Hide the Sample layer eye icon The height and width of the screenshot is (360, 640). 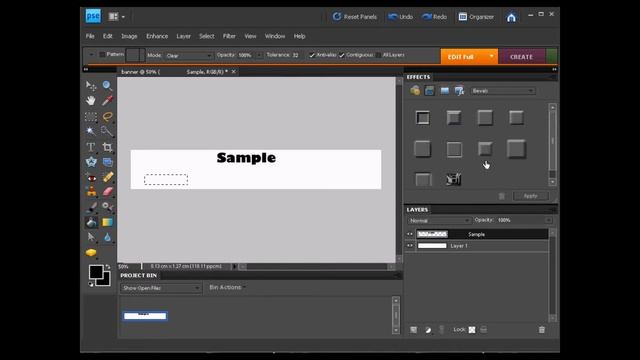(410, 234)
